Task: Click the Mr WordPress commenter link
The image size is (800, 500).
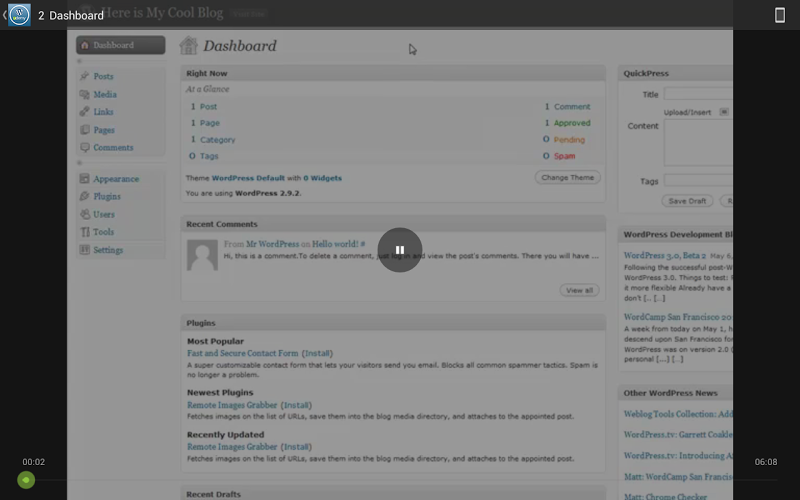Action: click(272, 244)
